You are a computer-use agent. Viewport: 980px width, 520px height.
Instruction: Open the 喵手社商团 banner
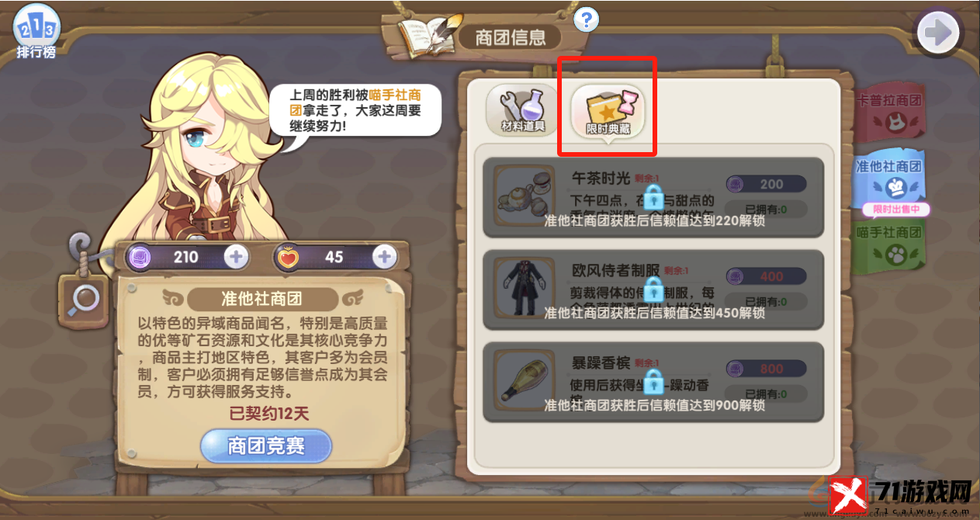click(888, 244)
